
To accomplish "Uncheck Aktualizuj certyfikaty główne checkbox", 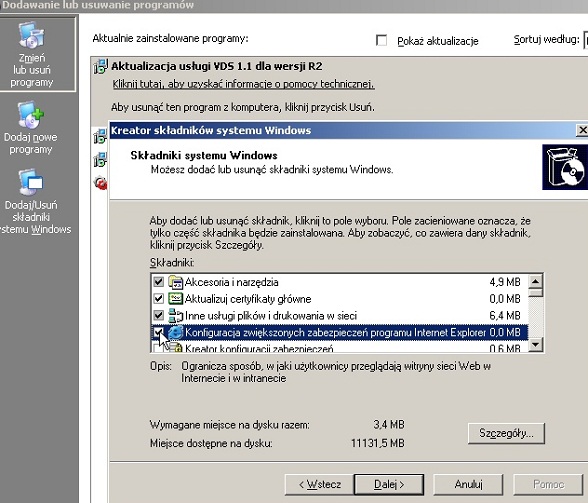I will pyautogui.click(x=159, y=299).
